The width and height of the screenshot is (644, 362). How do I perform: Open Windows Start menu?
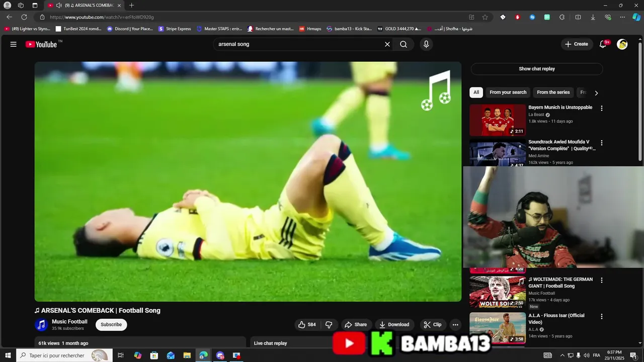click(x=8, y=355)
